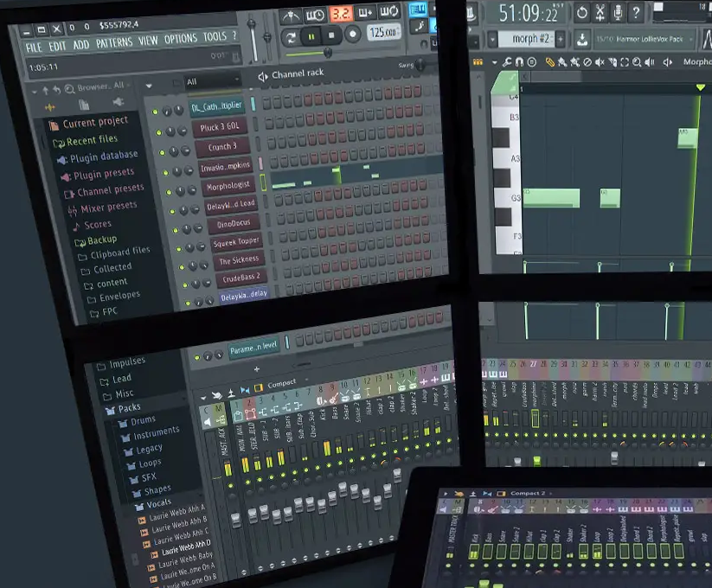Toggle the green mute LED for The Sickness
712x588 pixels.
(182, 268)
